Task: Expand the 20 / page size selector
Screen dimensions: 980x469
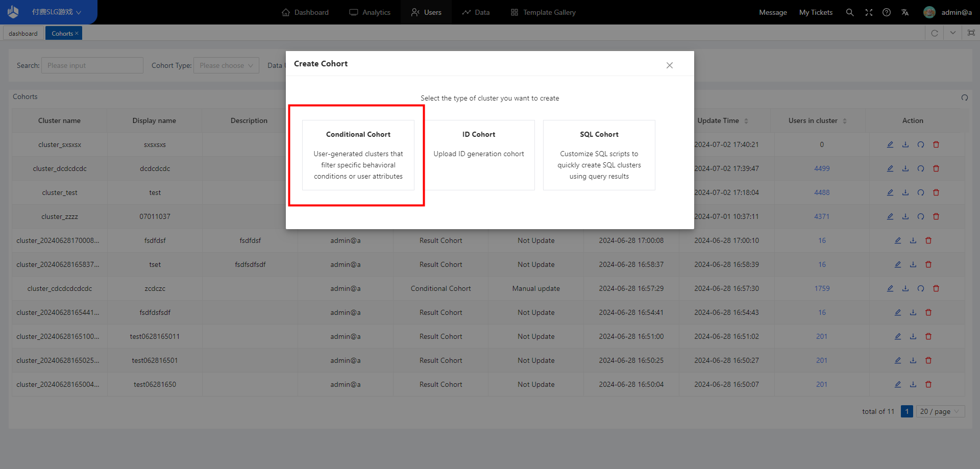Action: pyautogui.click(x=940, y=411)
